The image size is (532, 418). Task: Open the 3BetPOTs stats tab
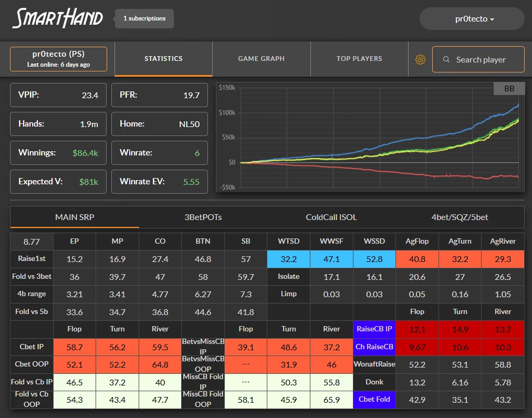pyautogui.click(x=203, y=217)
